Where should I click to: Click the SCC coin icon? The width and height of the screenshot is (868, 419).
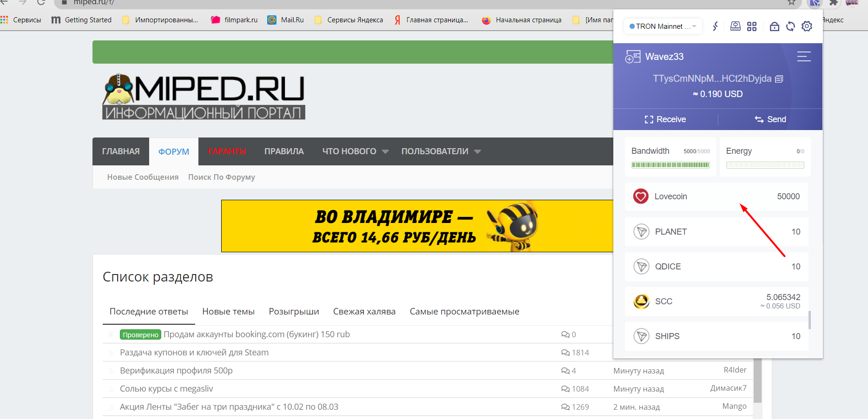click(x=641, y=301)
